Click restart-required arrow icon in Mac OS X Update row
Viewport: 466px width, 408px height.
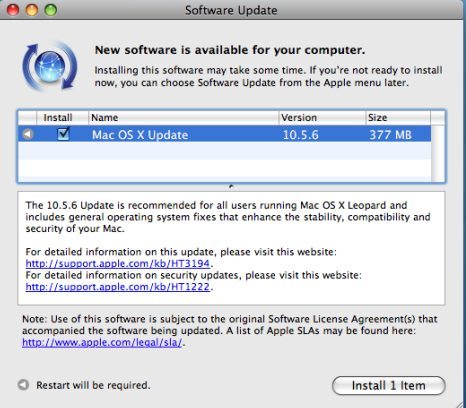pyautogui.click(x=28, y=134)
